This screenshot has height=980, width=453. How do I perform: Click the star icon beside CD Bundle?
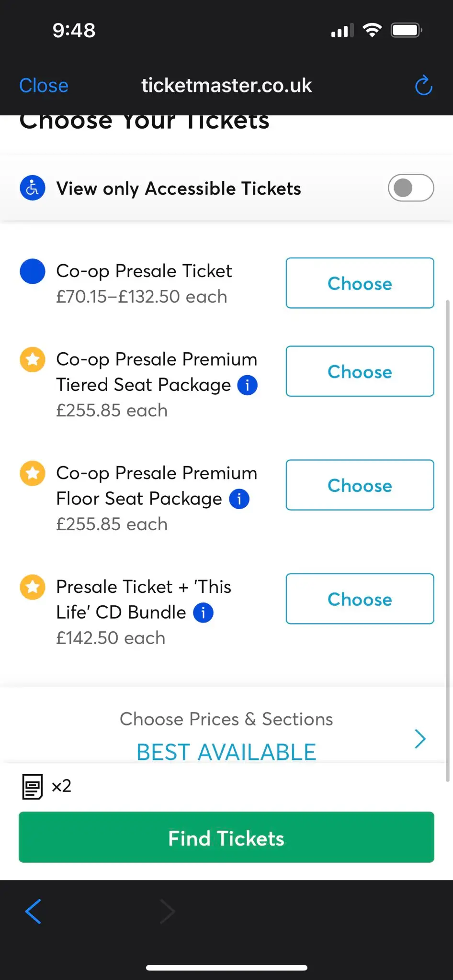pos(33,587)
